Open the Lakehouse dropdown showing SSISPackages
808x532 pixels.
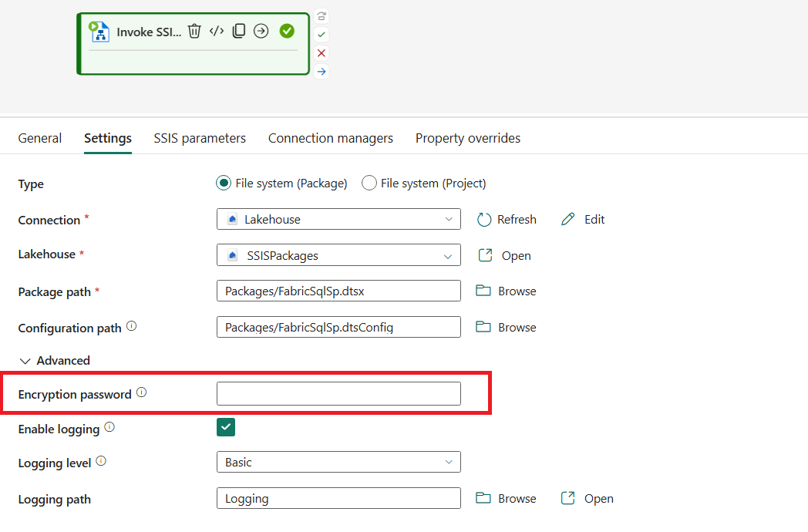pos(338,256)
